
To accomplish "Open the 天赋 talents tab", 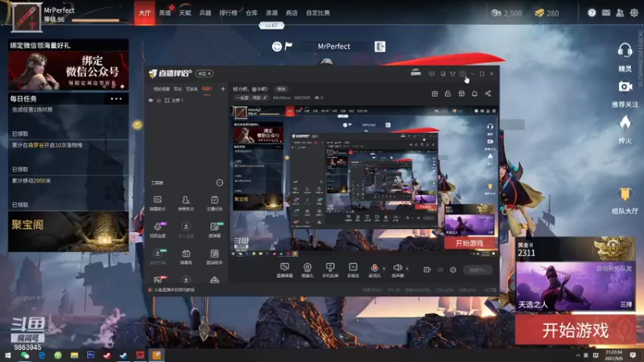I will coord(185,13).
